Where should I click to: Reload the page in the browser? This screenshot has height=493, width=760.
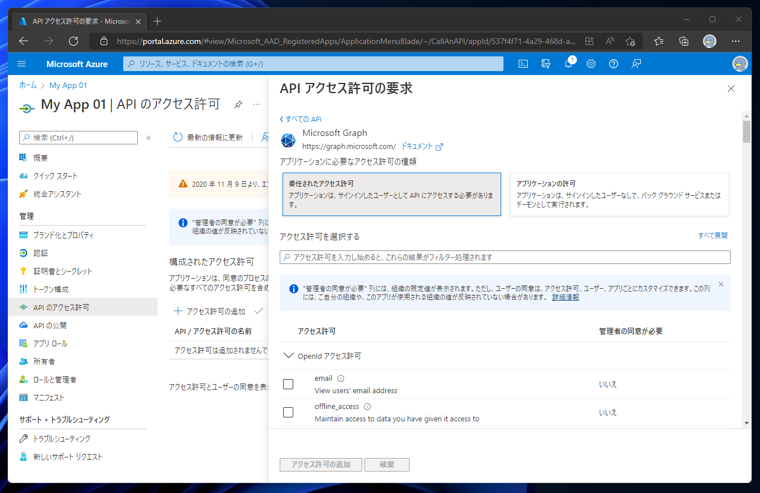73,41
